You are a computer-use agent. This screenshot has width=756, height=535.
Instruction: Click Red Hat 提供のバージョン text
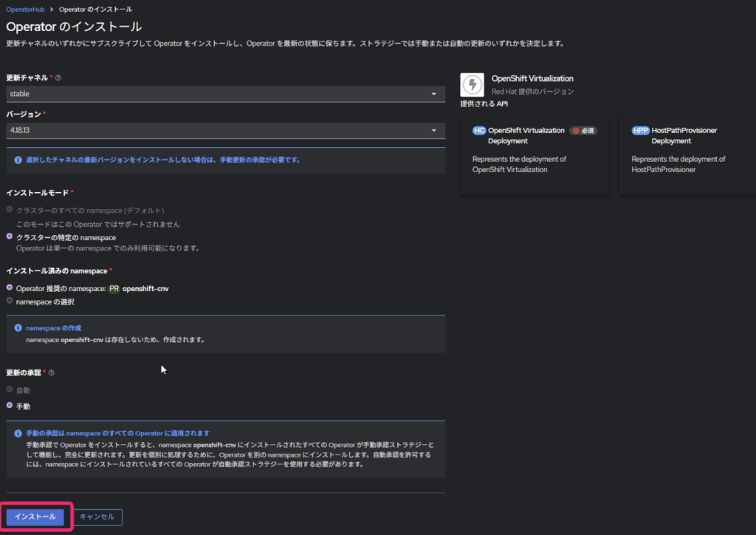533,91
